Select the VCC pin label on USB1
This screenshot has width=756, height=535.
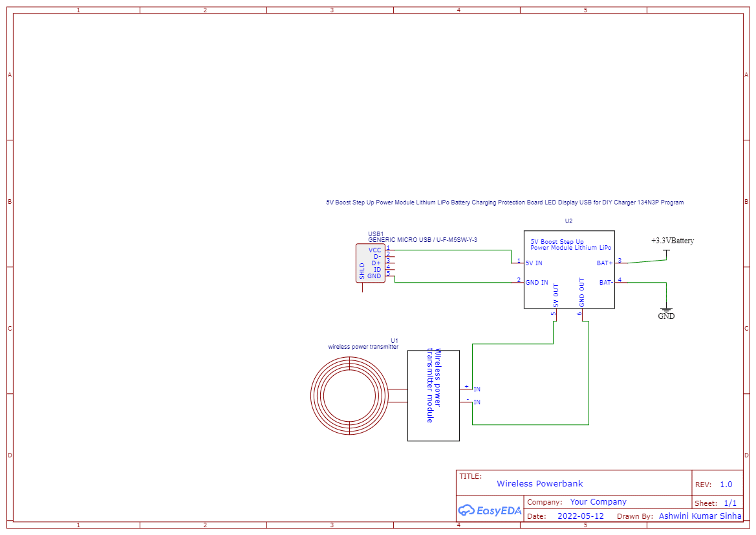[374, 250]
